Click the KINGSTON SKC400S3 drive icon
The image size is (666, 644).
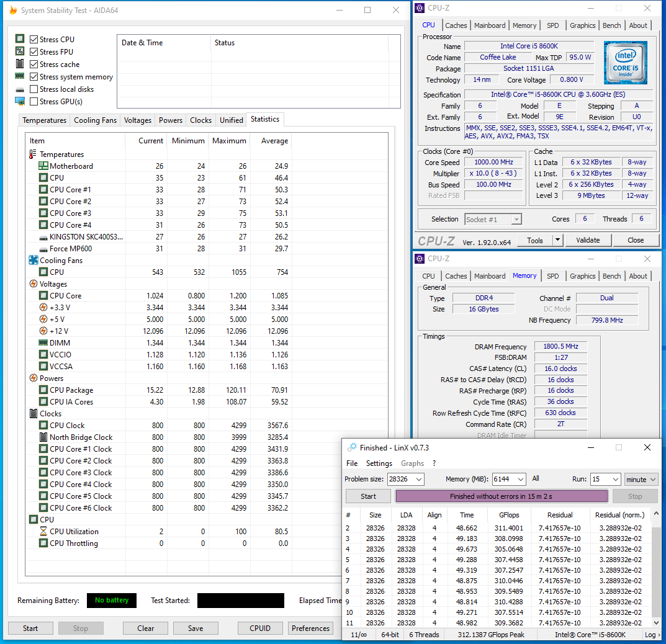43,238
